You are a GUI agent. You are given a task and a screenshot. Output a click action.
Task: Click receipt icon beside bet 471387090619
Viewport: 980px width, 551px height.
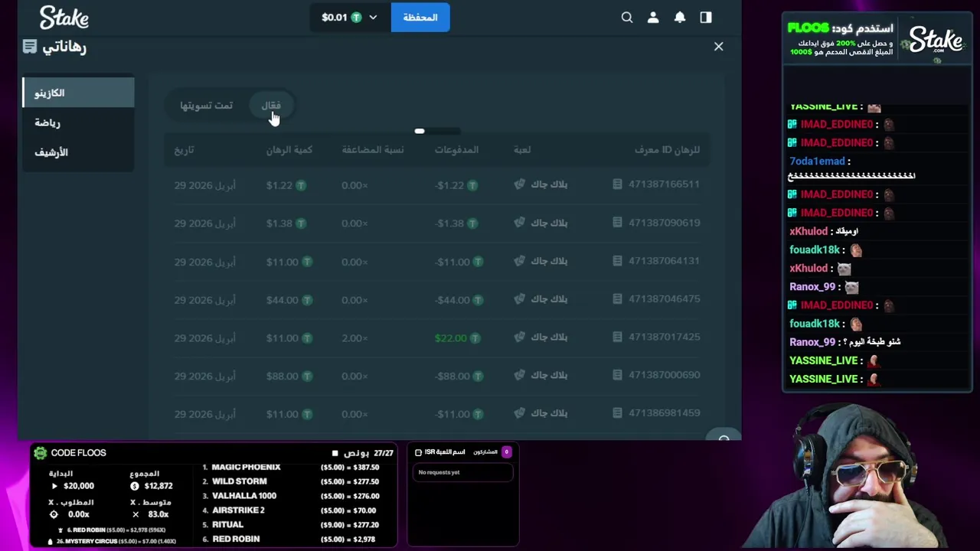pyautogui.click(x=617, y=223)
